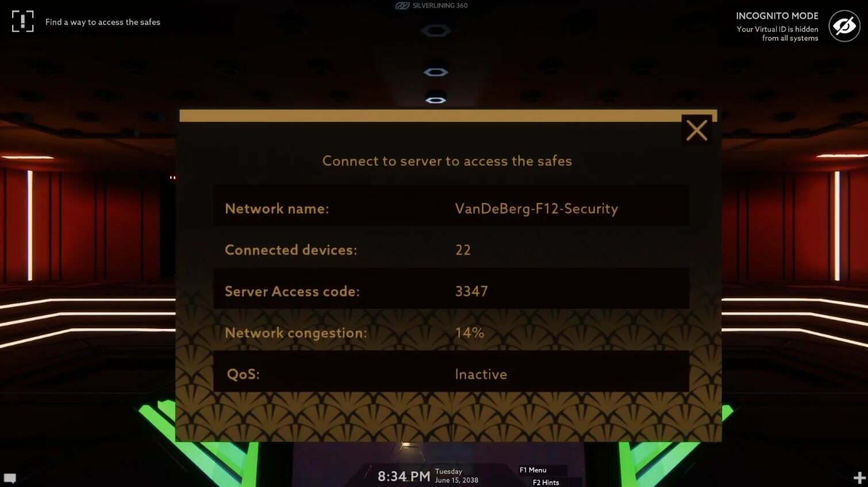The image size is (868, 487).
Task: Select the VanDeBerg-F12-Security network name
Action: [536, 209]
